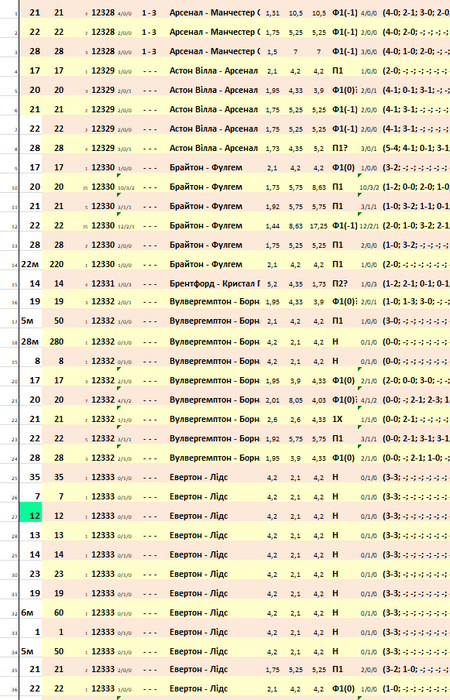Image resolution: width=450 pixels, height=700 pixels.
Task: Select row header number 27
Action: [15, 517]
